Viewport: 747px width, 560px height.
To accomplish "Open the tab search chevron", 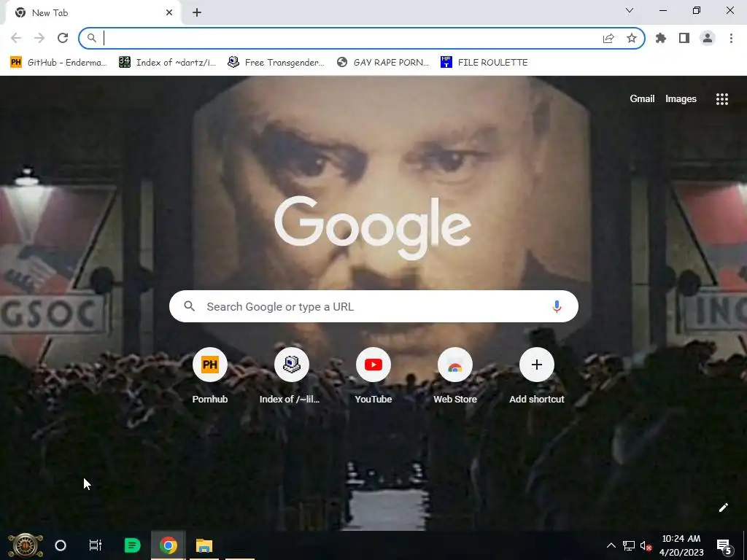I will (x=630, y=10).
